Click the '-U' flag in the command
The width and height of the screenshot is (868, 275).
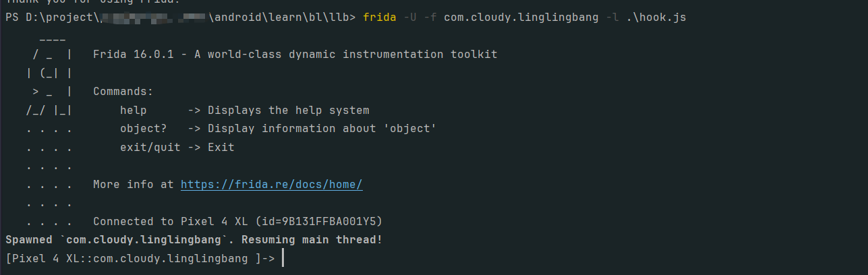pyautogui.click(x=410, y=17)
